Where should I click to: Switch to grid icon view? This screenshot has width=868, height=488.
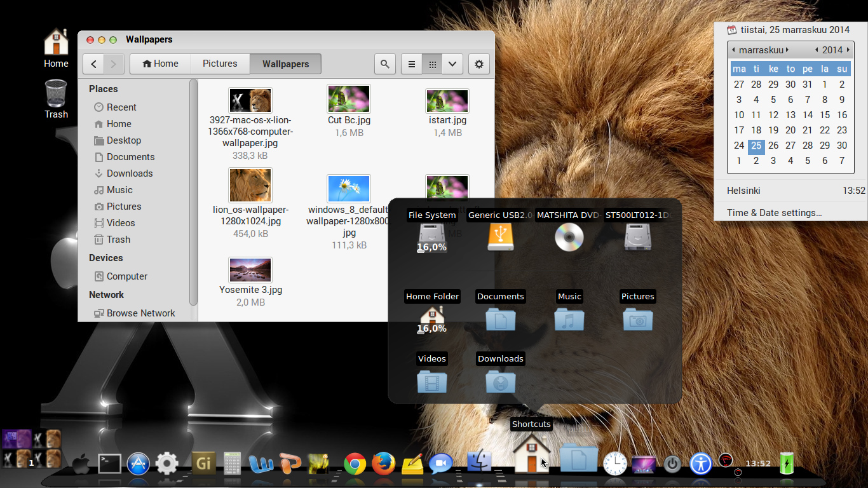[432, 64]
